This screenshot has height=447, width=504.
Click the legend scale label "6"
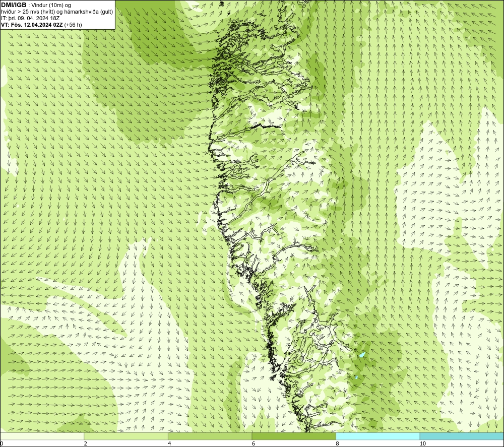[x=254, y=444]
